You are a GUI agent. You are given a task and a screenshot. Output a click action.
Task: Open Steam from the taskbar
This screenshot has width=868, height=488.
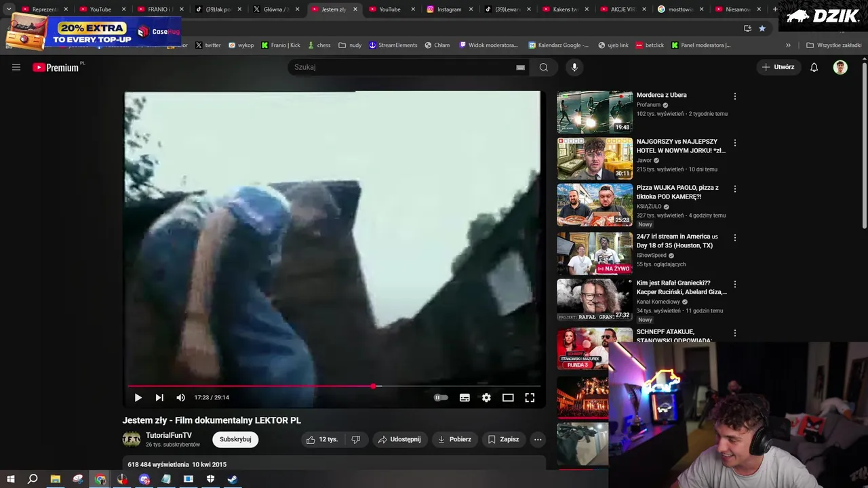pyautogui.click(x=233, y=479)
